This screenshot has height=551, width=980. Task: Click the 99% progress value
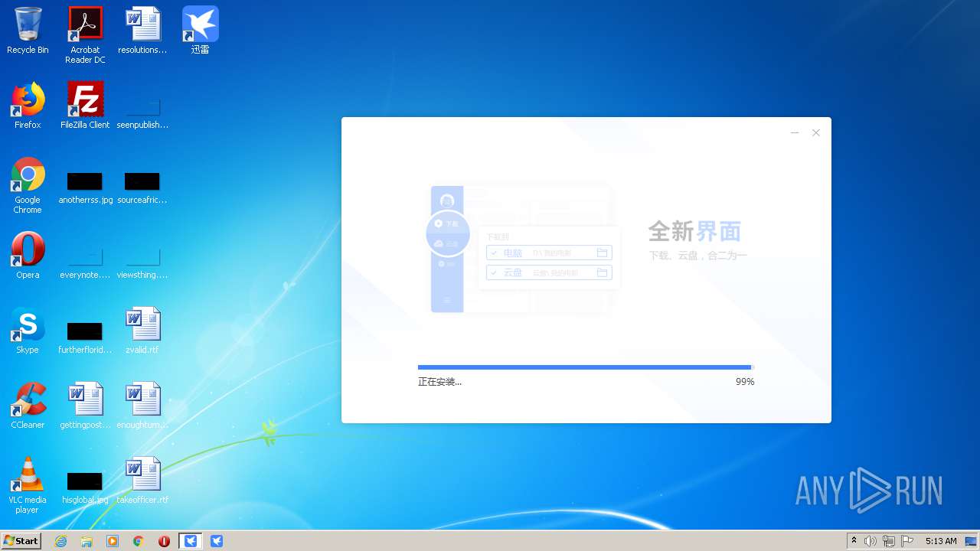(x=745, y=382)
